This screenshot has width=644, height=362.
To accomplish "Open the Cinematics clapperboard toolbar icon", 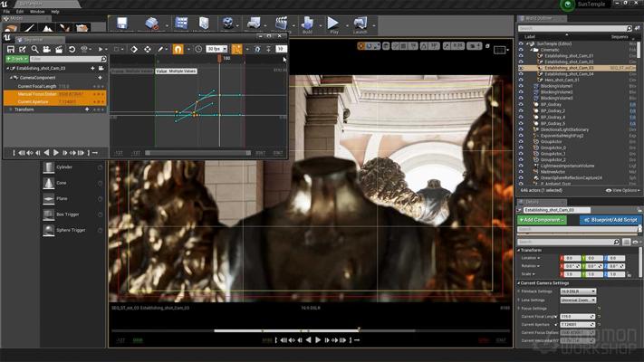I will 282,24.
